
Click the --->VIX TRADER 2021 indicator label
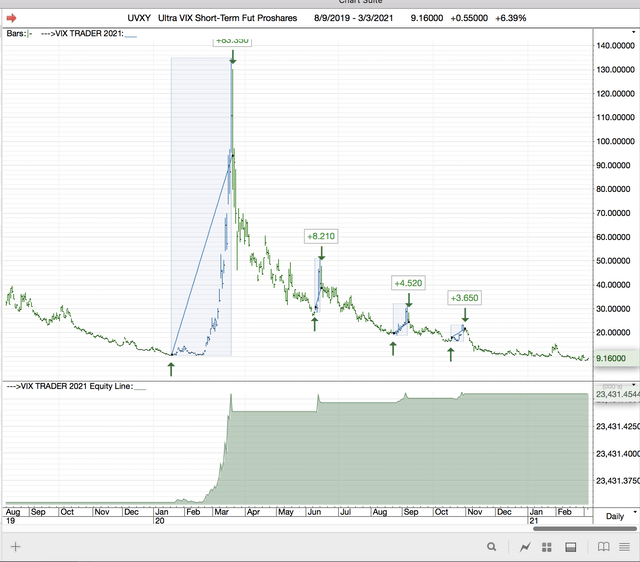82,33
